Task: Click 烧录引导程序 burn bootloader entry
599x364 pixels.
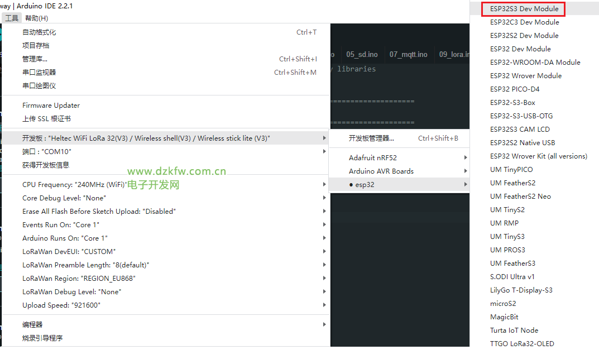Action: pyautogui.click(x=42, y=338)
